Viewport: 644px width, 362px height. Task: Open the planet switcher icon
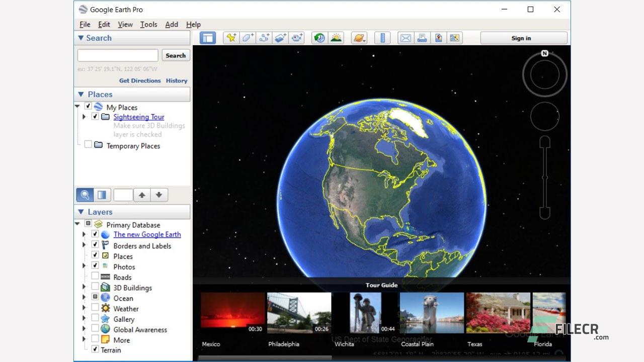coord(359,38)
